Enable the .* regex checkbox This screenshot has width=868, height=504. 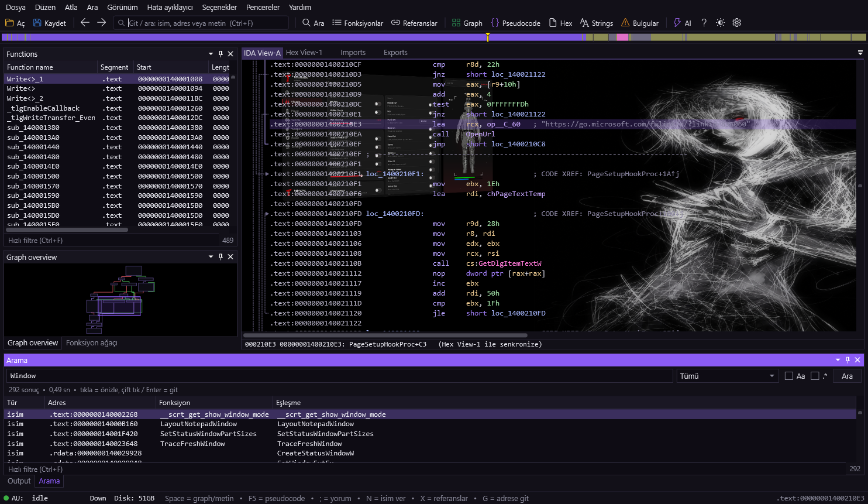click(x=815, y=376)
